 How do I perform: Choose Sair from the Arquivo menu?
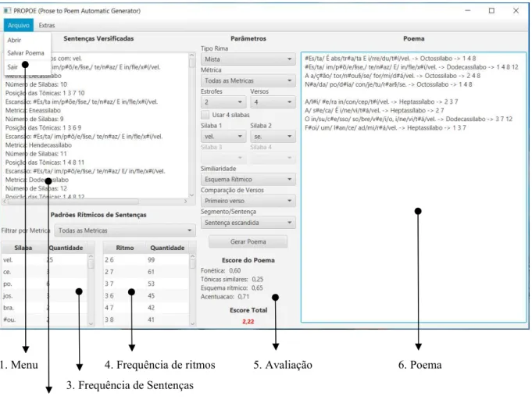(x=12, y=67)
